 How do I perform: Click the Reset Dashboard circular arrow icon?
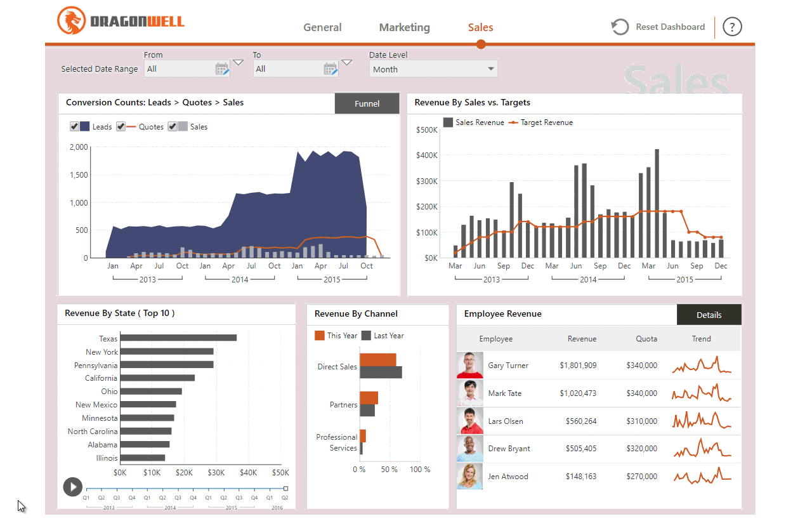click(619, 27)
